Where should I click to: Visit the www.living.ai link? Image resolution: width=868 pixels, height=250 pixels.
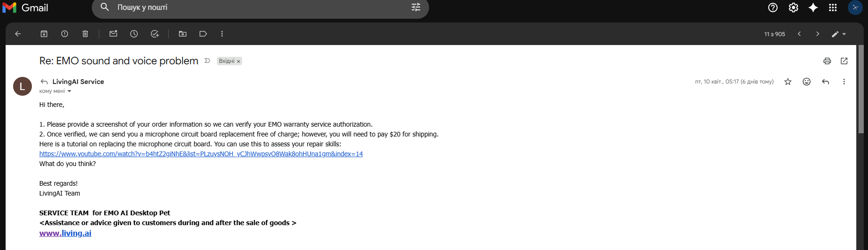(x=65, y=233)
